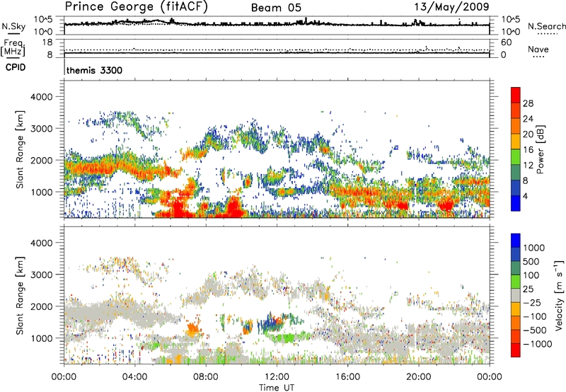566x392 pixels.
Task: Click the '18' tick of frequency panel
Action: click(47, 42)
